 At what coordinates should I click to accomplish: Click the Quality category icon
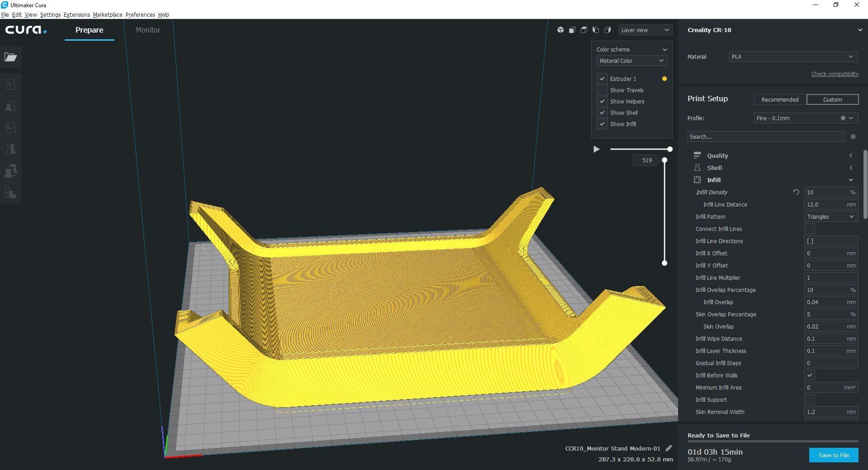coord(697,155)
